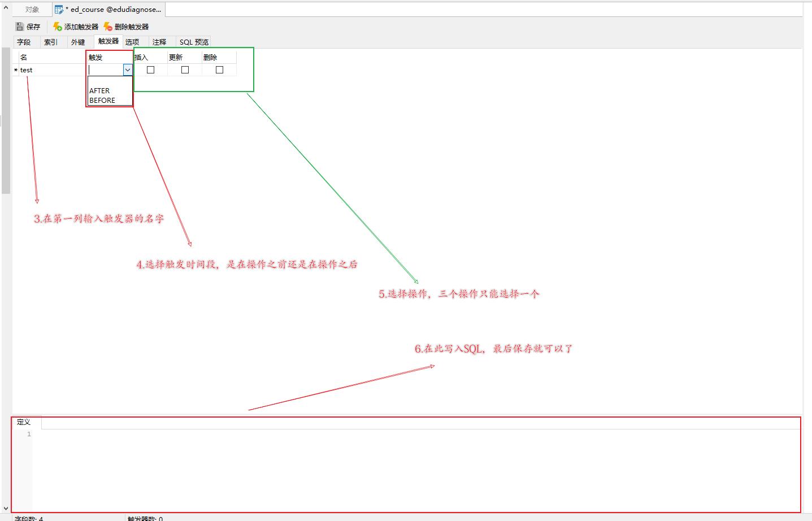Viewport: 812px width, 521px height.
Task: Open the 触发 timing dropdown arrow
Action: (x=128, y=70)
